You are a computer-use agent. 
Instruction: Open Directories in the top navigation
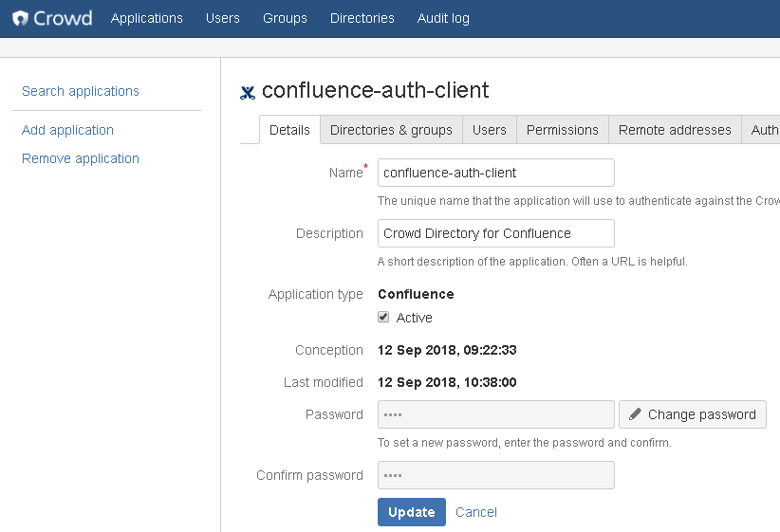click(x=362, y=18)
